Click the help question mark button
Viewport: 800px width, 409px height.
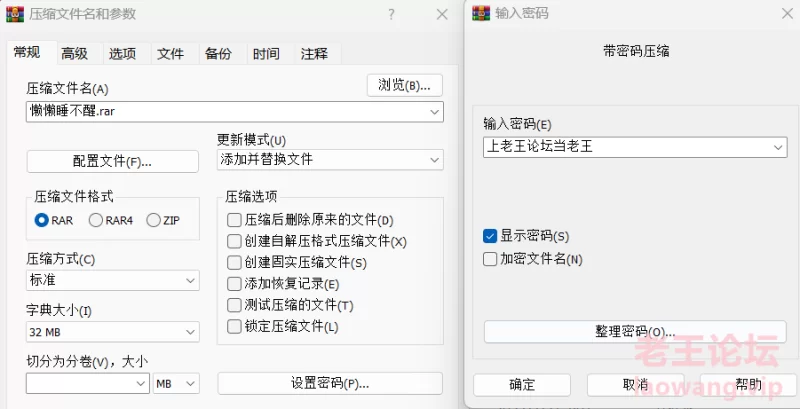(x=391, y=14)
